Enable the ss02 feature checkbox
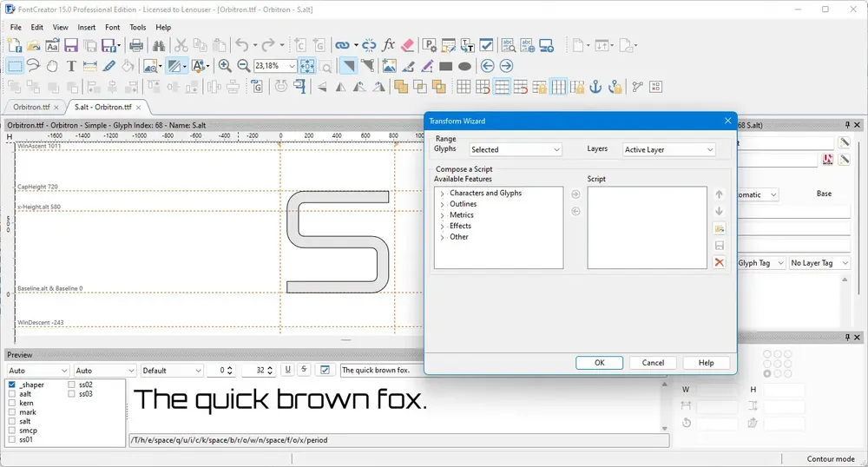 71,385
